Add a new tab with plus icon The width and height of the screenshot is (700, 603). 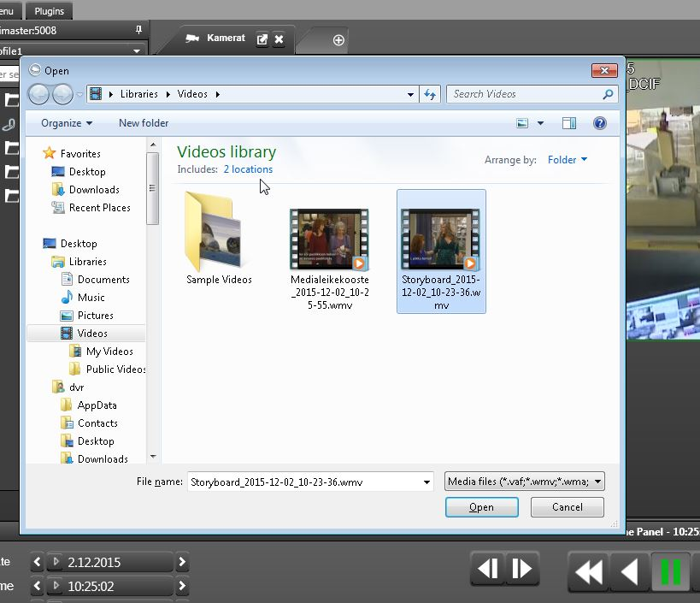(338, 40)
